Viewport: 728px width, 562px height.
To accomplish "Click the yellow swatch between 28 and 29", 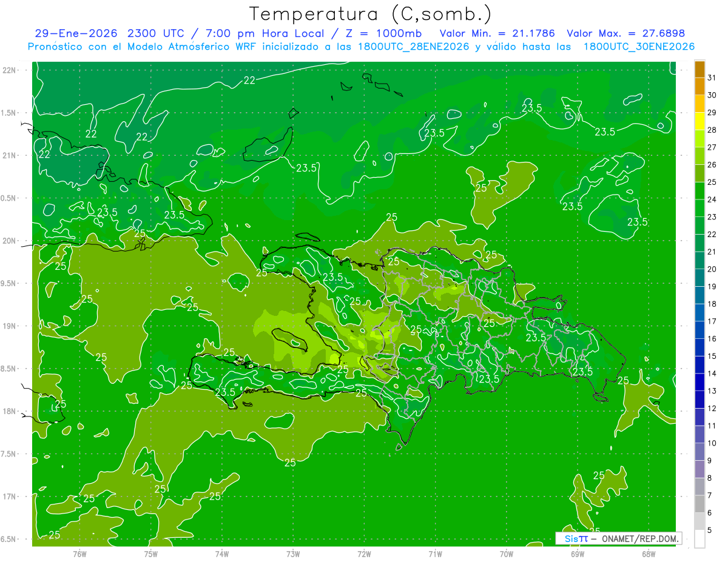I will point(699,121).
